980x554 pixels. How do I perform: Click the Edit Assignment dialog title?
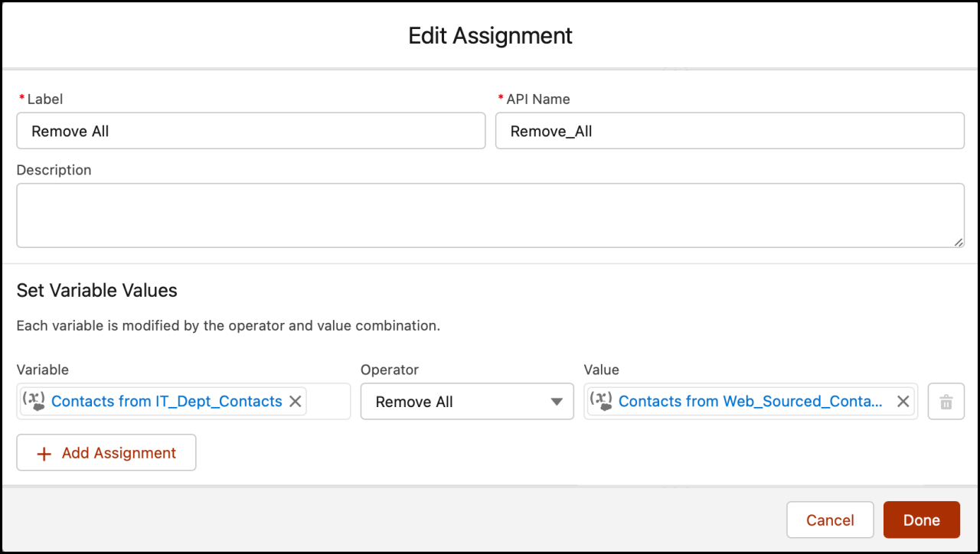click(x=490, y=35)
